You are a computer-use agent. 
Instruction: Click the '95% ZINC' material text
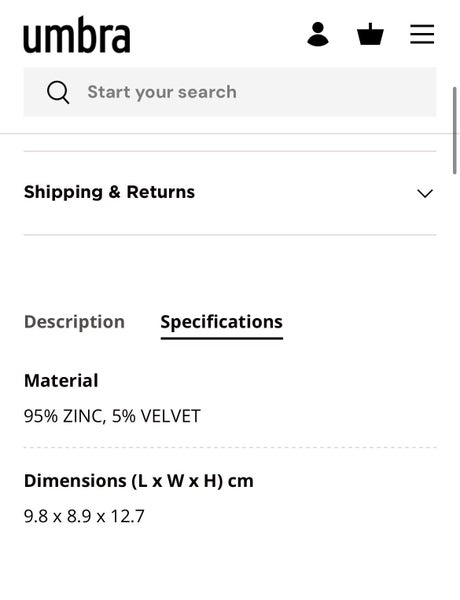click(x=63, y=416)
